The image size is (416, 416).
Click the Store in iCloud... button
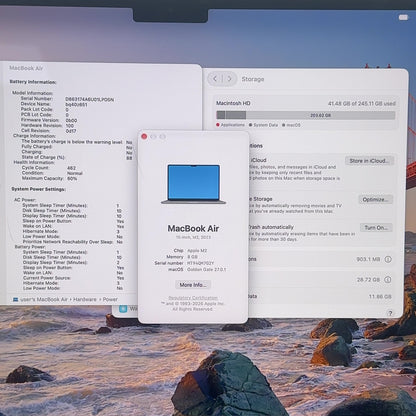(x=369, y=161)
